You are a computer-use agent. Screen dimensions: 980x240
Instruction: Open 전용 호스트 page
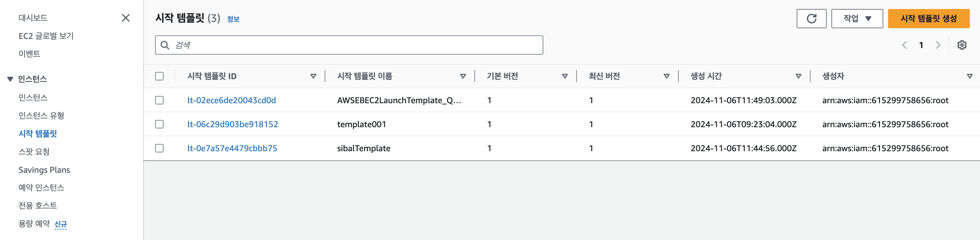tap(38, 206)
